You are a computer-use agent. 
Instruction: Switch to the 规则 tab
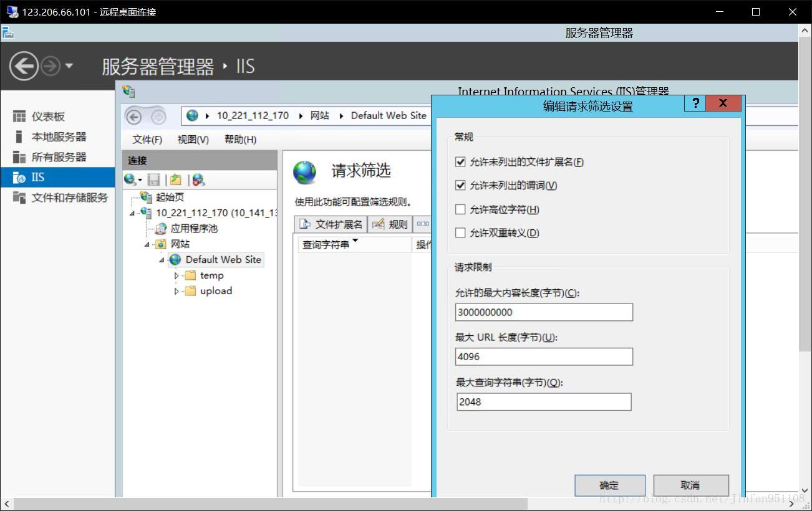tap(390, 224)
